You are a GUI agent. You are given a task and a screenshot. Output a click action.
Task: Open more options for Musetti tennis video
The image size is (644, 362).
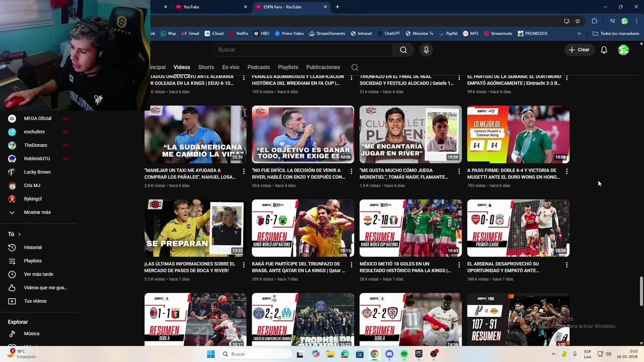click(567, 171)
